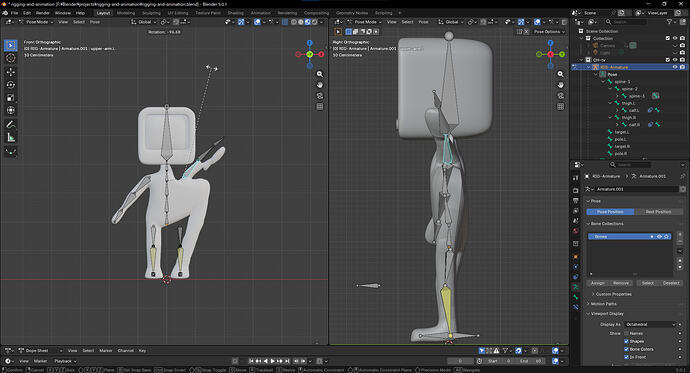Uncheck the Shapes checkbox
The image size is (690, 373).
626,341
